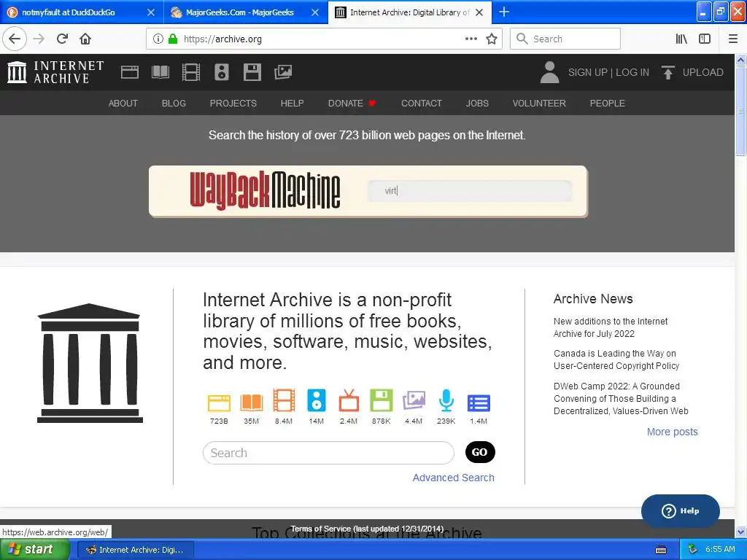747x560 pixels.
Task: Open the Web icon in the Internet Archive top bar
Action: (130, 72)
